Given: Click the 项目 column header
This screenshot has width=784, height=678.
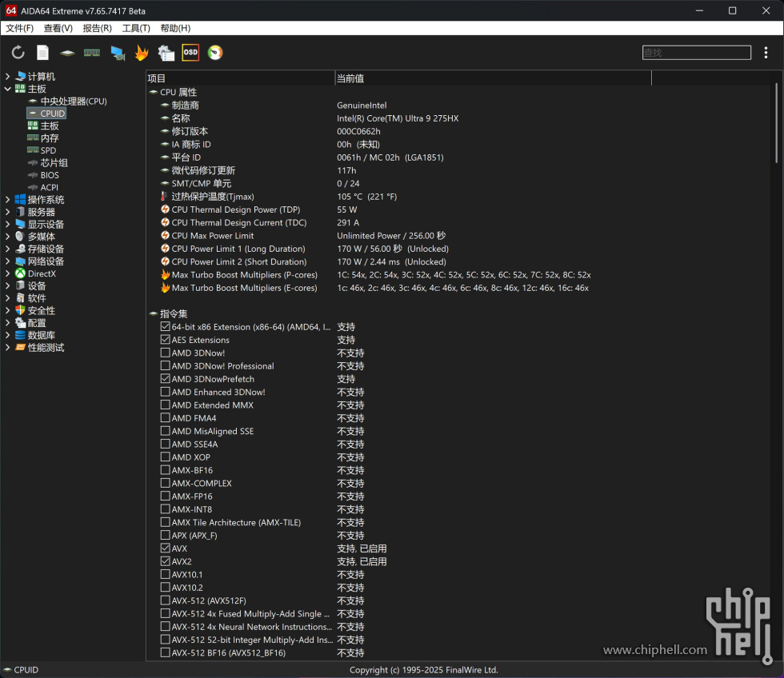Looking at the screenshot, I should 241,78.
